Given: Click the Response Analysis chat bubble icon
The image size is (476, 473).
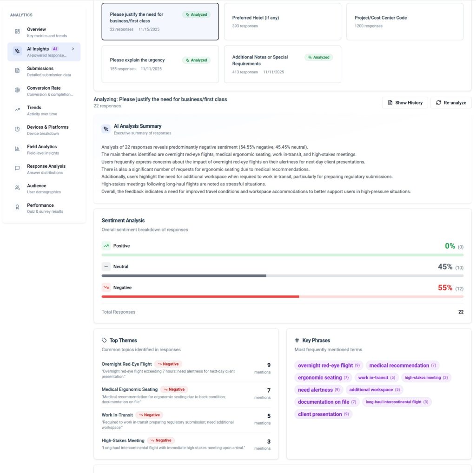Looking at the screenshot, I should (17, 168).
